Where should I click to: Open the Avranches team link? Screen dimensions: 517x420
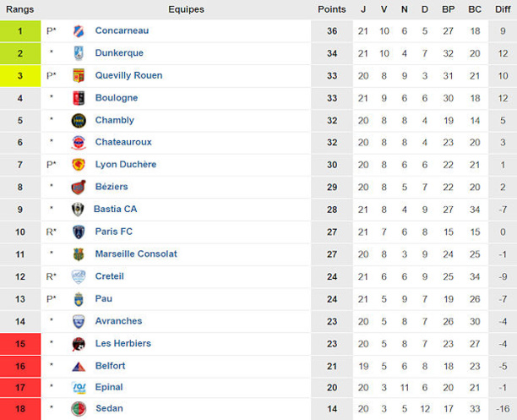(x=118, y=321)
